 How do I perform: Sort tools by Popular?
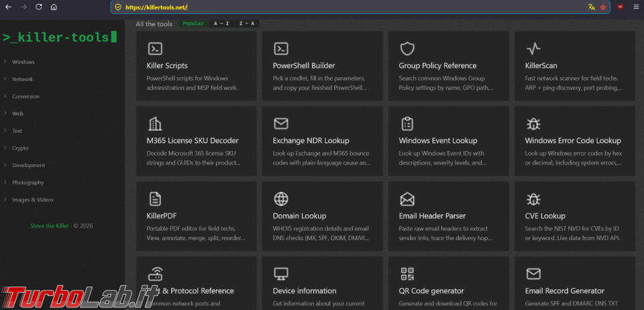click(193, 23)
